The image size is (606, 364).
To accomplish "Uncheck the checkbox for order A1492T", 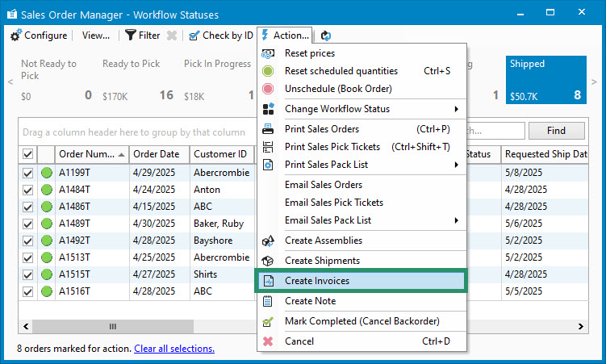I will point(27,241).
